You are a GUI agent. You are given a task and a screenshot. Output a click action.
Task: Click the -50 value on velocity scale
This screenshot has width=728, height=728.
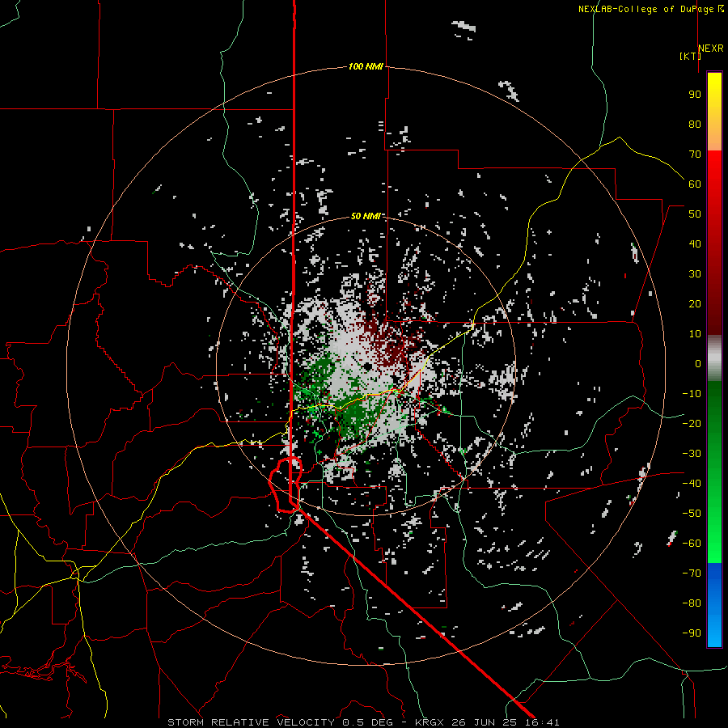click(692, 514)
